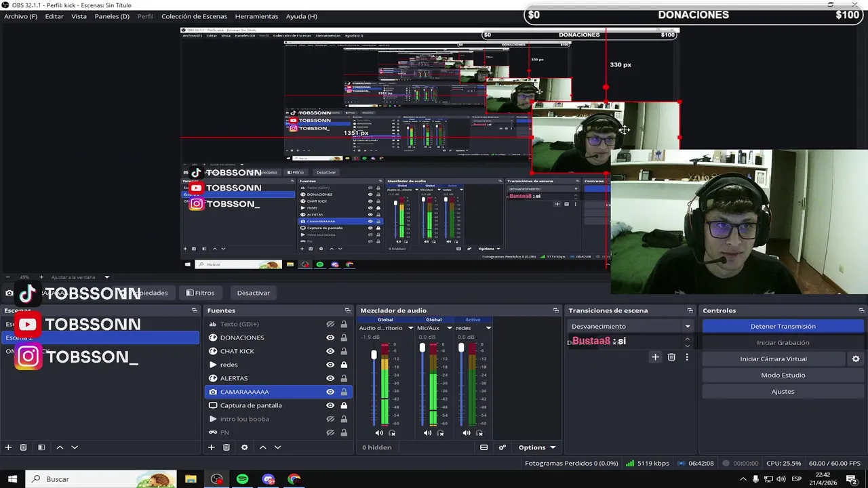Mute the Audio del escritorio channel
The height and width of the screenshot is (488, 868).
click(x=379, y=433)
